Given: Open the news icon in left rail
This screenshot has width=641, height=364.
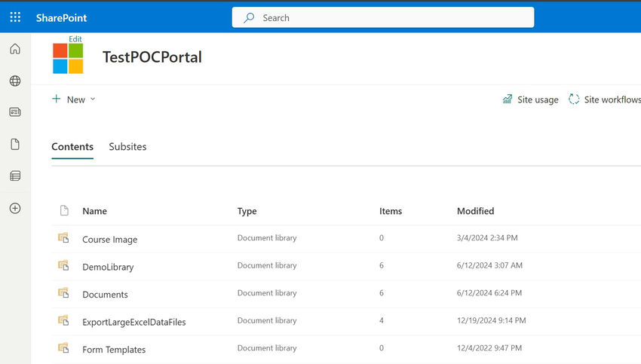Looking at the screenshot, I should pyautogui.click(x=15, y=112).
